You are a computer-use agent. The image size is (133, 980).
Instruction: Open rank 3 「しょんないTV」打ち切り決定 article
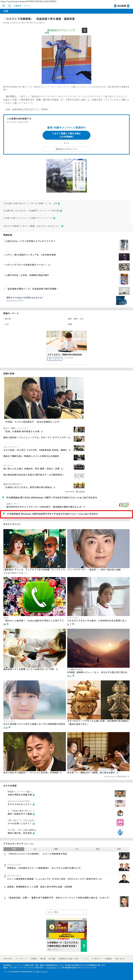(55, 879)
